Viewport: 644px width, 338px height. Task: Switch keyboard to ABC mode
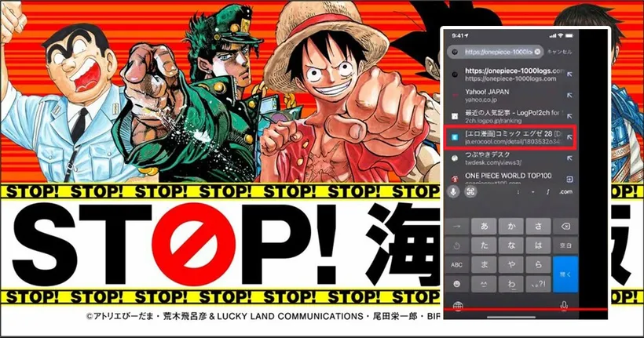[x=457, y=265]
